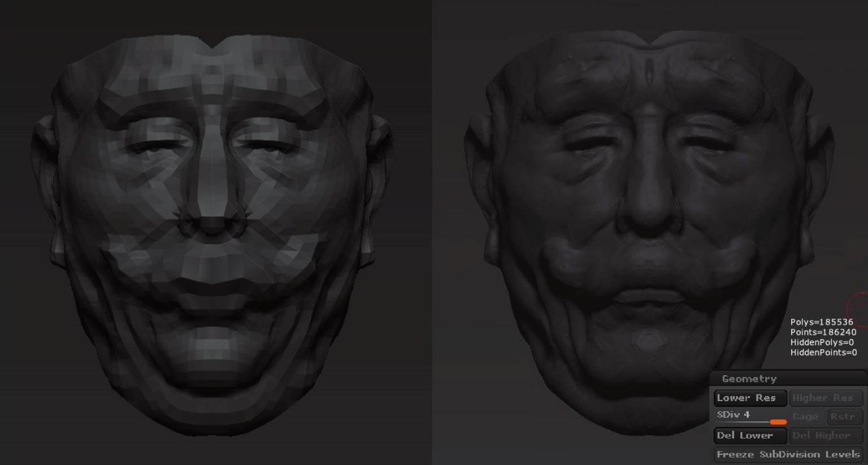The height and width of the screenshot is (465, 868).
Task: Select the Points=186240 readout text
Action: [x=823, y=332]
